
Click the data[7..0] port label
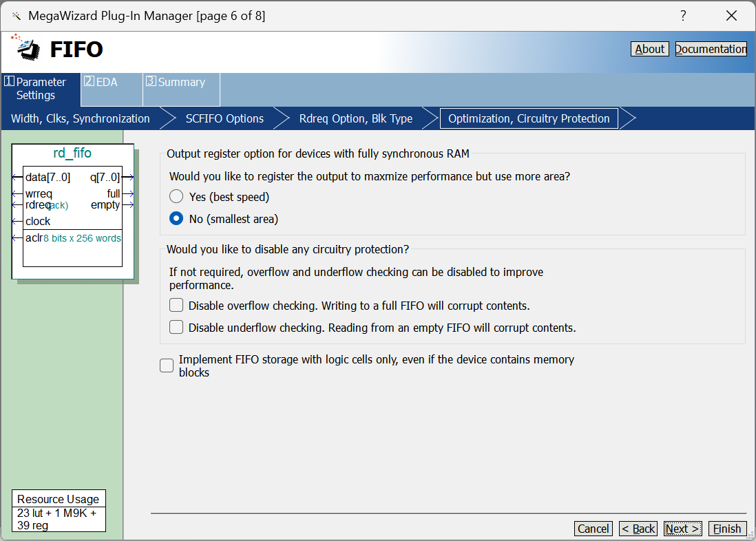(x=48, y=178)
